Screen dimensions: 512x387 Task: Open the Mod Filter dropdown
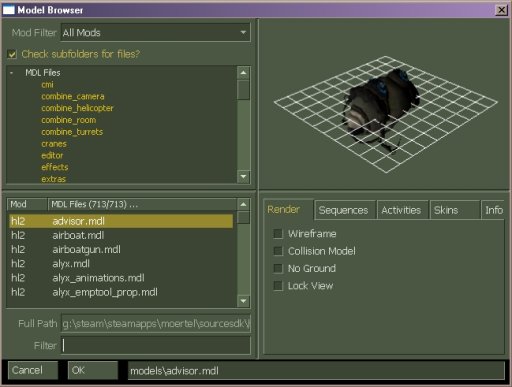tap(155, 32)
